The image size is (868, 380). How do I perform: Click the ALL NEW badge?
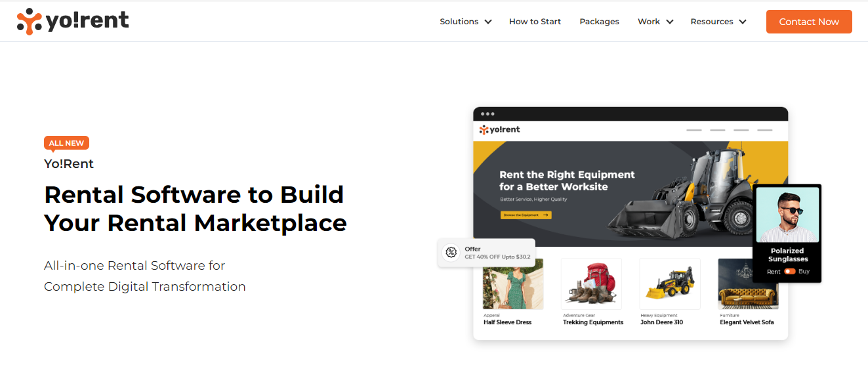coord(66,143)
